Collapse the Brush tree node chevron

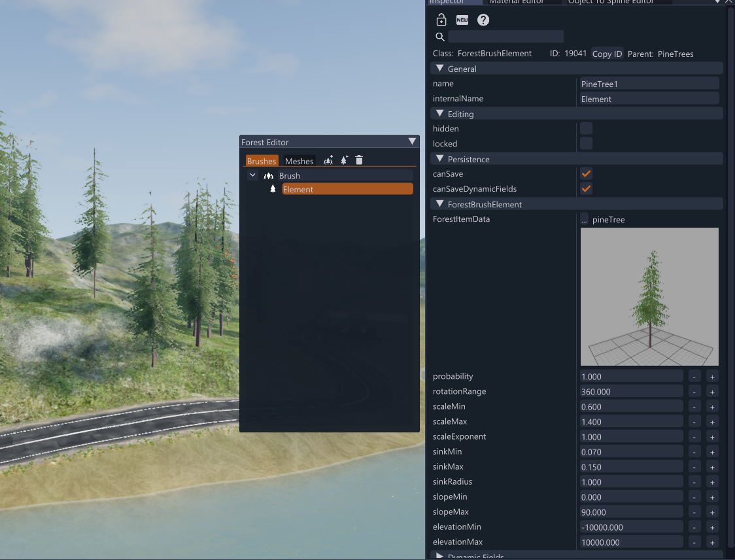point(252,175)
